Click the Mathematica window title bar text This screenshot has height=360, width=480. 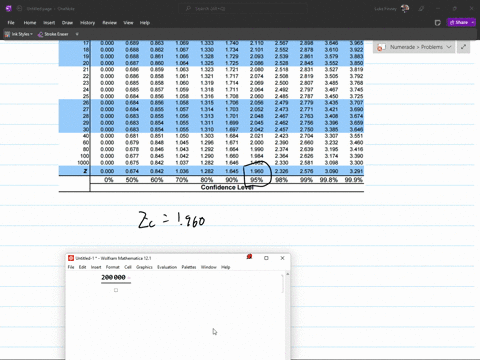[x=113, y=258]
